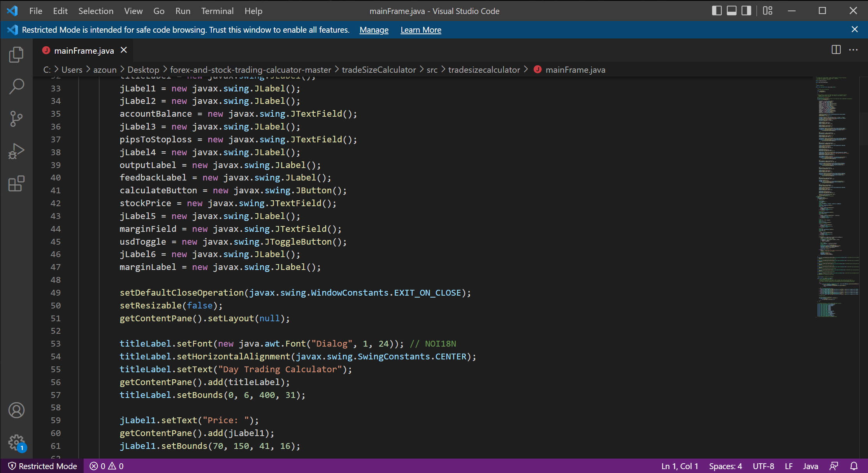Click the Learn More link in the banner

click(421, 30)
